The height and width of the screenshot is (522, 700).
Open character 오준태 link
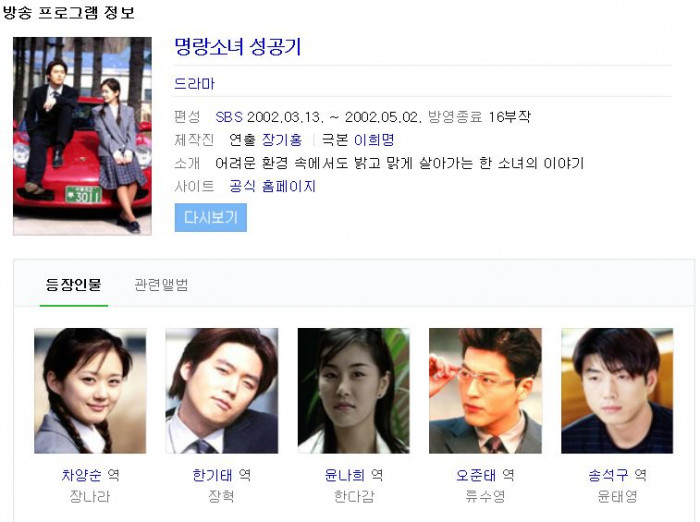coord(476,475)
